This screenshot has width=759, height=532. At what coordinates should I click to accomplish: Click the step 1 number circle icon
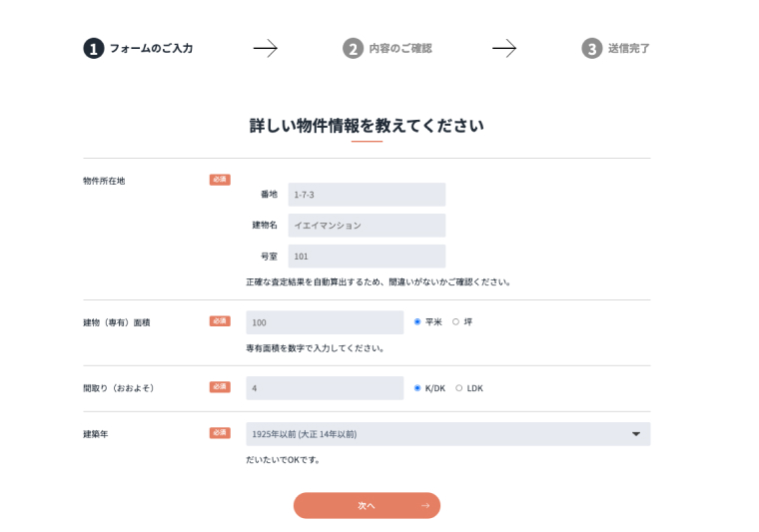tap(94, 48)
